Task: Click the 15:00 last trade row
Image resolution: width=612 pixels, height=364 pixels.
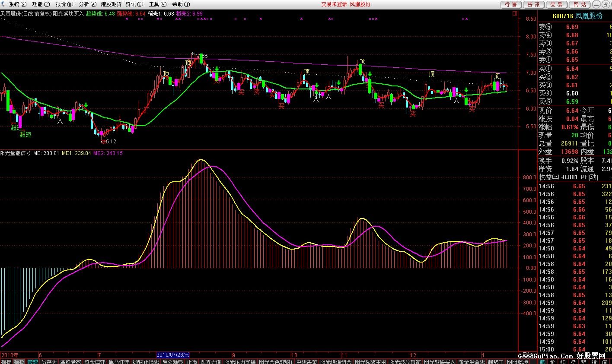Action: (575, 349)
